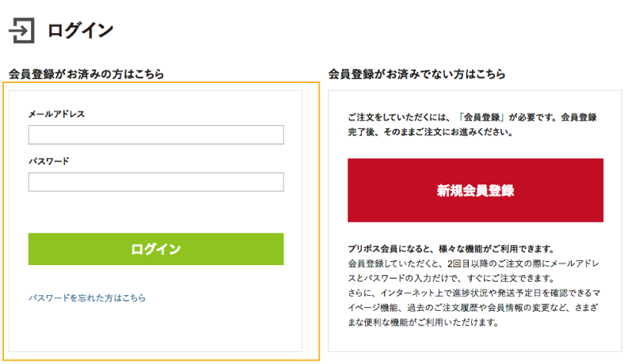Select the 会員登録がお済みの方はこちら section heading
Image resolution: width=635 pixels, height=364 pixels.
click(86, 74)
